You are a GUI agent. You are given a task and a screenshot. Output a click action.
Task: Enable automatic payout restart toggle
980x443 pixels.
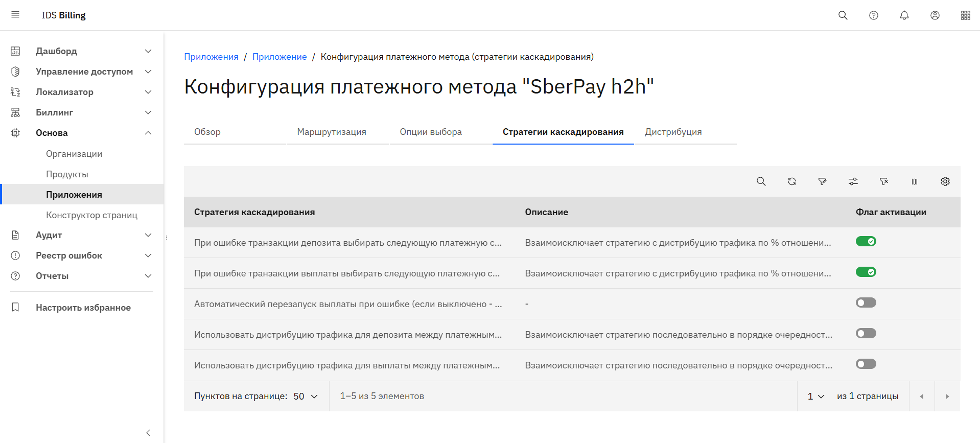click(866, 302)
